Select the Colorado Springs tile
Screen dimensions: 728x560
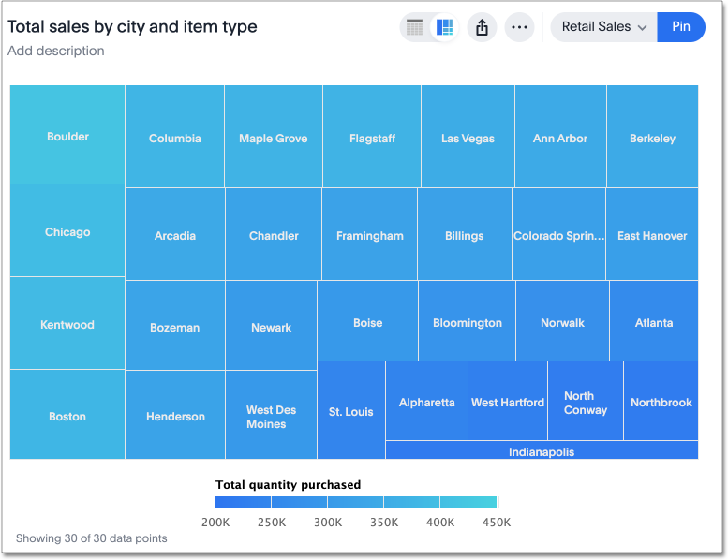point(558,236)
